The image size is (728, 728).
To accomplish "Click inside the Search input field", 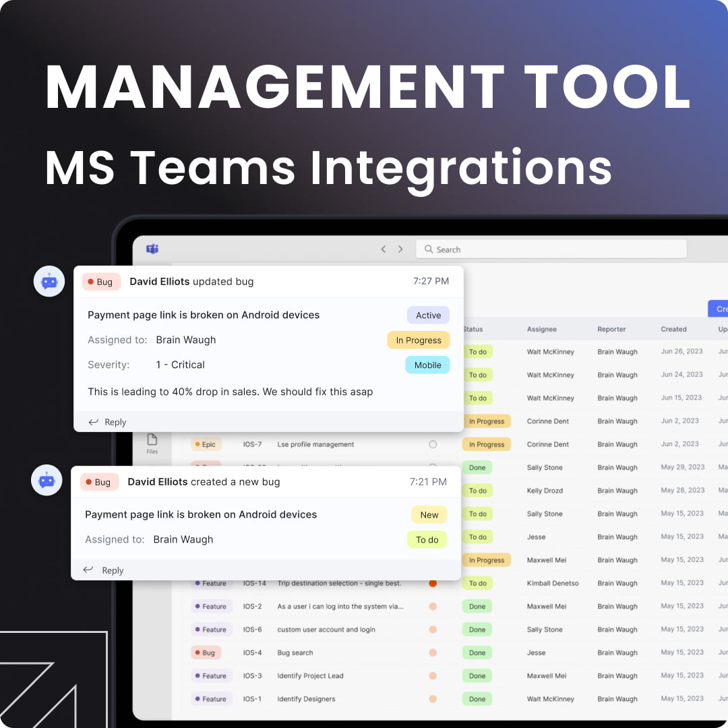I will (x=553, y=249).
